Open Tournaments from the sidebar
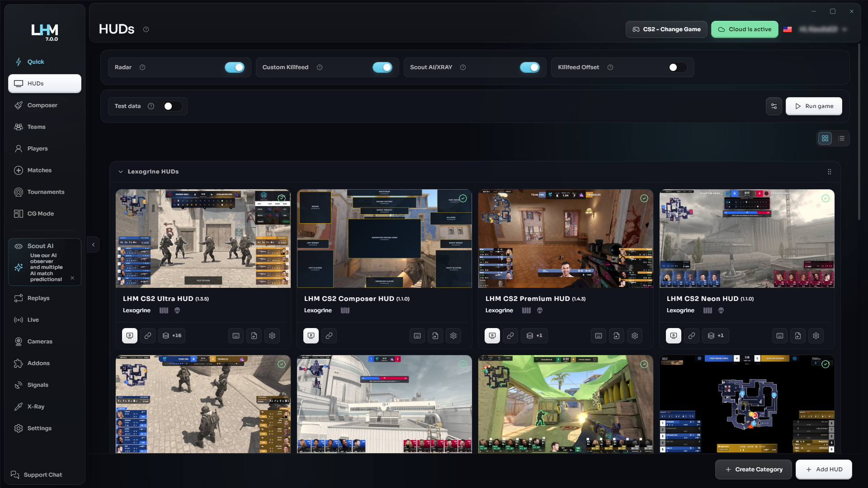 click(x=44, y=192)
